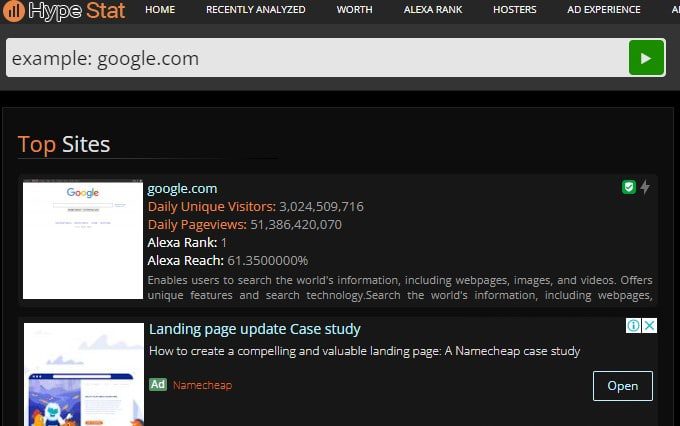Click the lightning bolt icon for google.com
The width and height of the screenshot is (680, 426).
(645, 187)
